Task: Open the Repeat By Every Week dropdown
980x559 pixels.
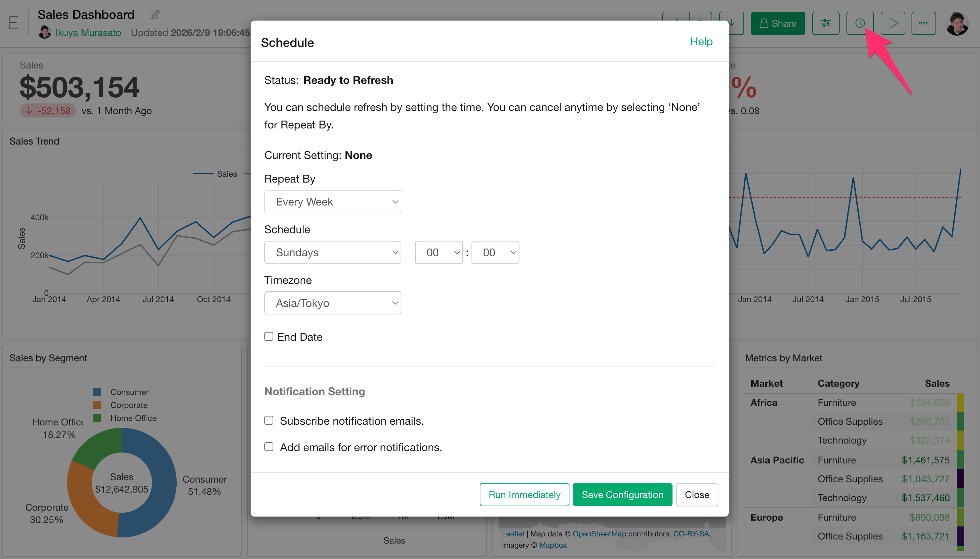Action: pyautogui.click(x=332, y=201)
